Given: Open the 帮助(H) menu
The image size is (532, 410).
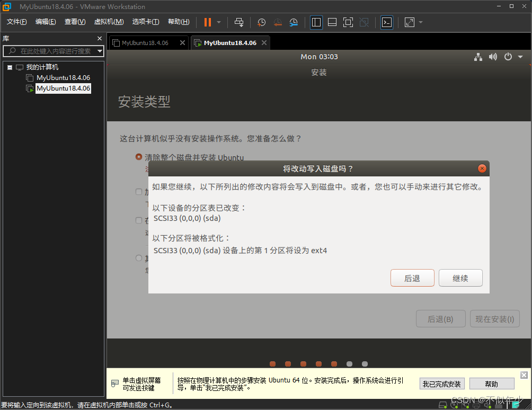Looking at the screenshot, I should pos(179,22).
